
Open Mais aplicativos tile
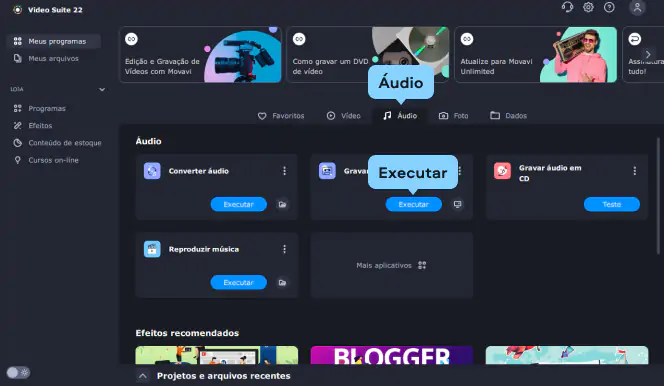[391, 265]
